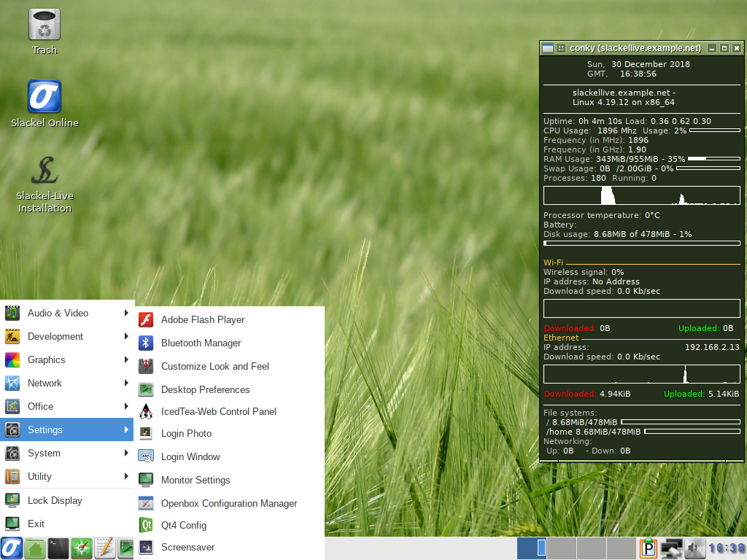
Task: Click the Desktop Preferences icon
Action: pos(146,389)
